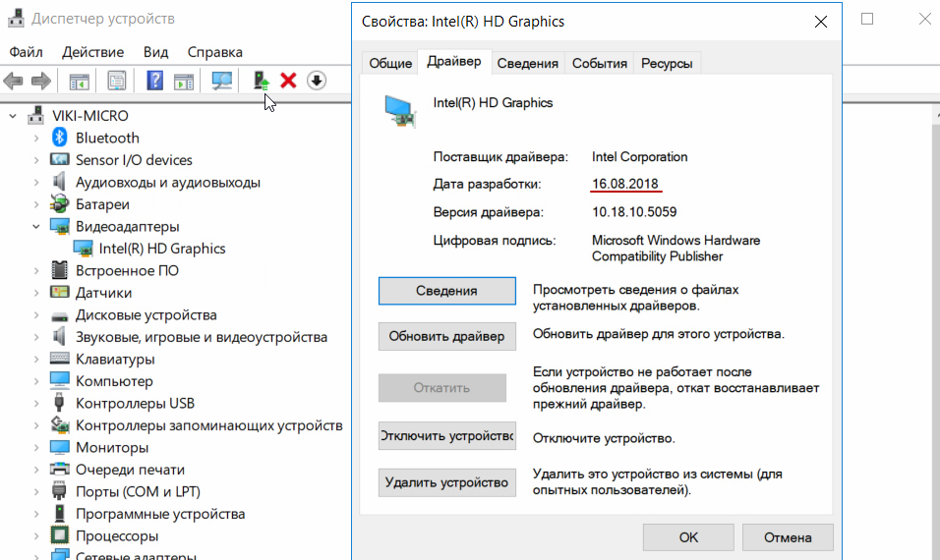Click the action pane toolbar icon beside Help

click(184, 81)
